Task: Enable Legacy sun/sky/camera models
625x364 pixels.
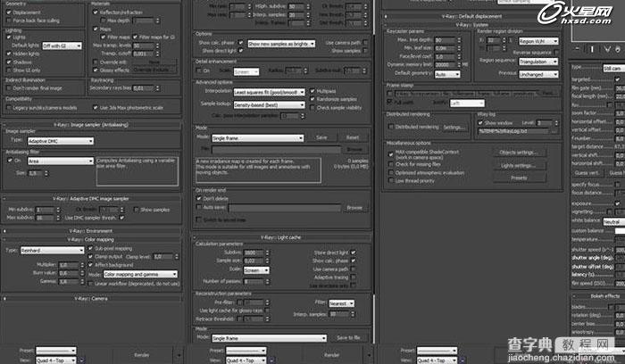Action: point(9,108)
